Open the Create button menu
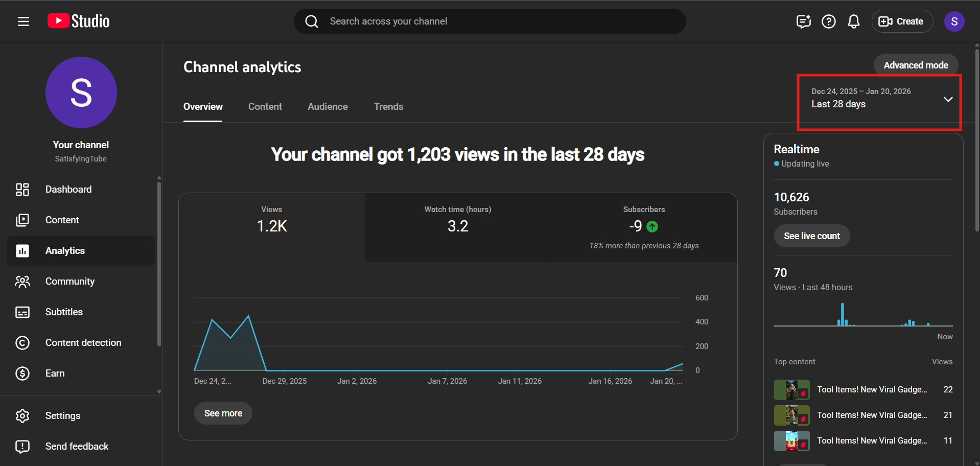 (901, 21)
